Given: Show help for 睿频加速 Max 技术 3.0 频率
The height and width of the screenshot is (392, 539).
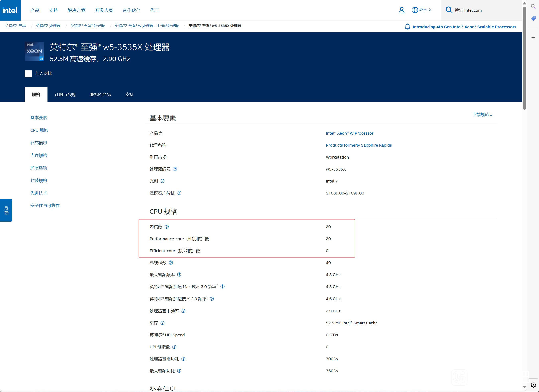Looking at the screenshot, I should pos(223,286).
